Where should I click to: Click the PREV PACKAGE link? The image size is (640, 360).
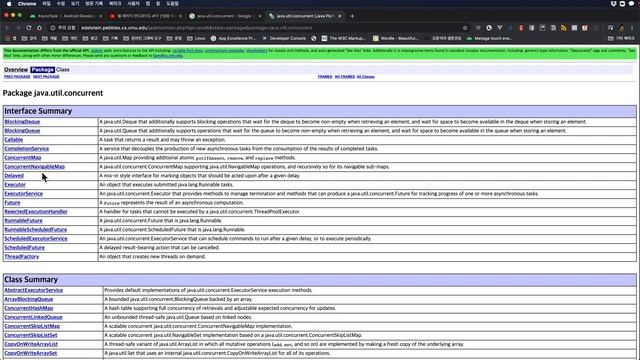17,77
